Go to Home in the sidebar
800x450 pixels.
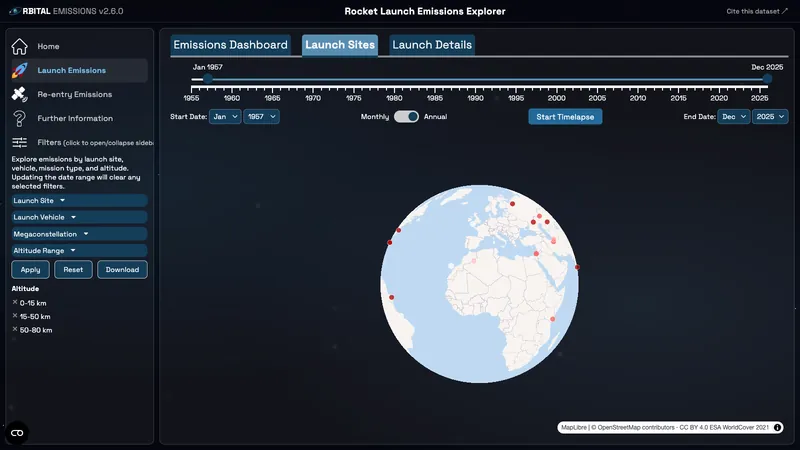click(48, 46)
